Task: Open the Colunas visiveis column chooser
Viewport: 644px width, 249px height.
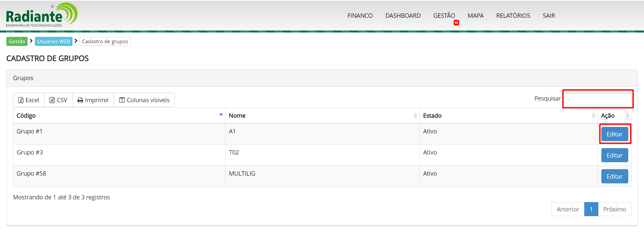Action: pos(144,100)
